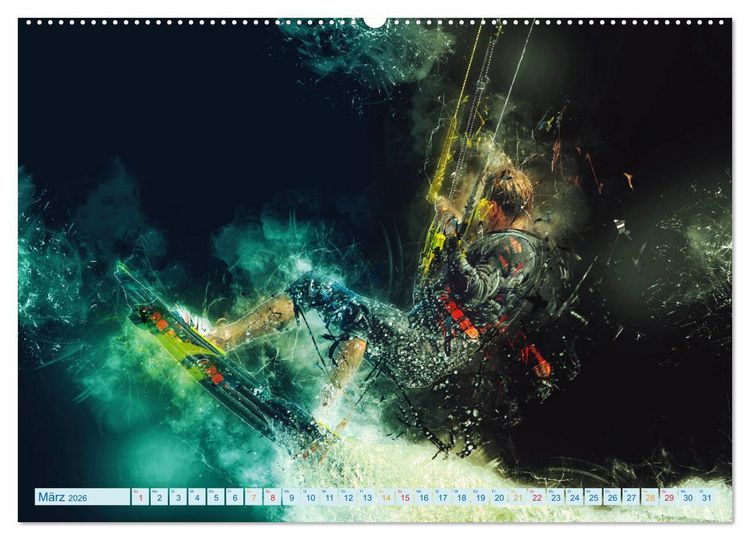Image resolution: width=750 pixels, height=540 pixels.
Task: Select day 18 in the calendar strip
Action: pyautogui.click(x=462, y=497)
